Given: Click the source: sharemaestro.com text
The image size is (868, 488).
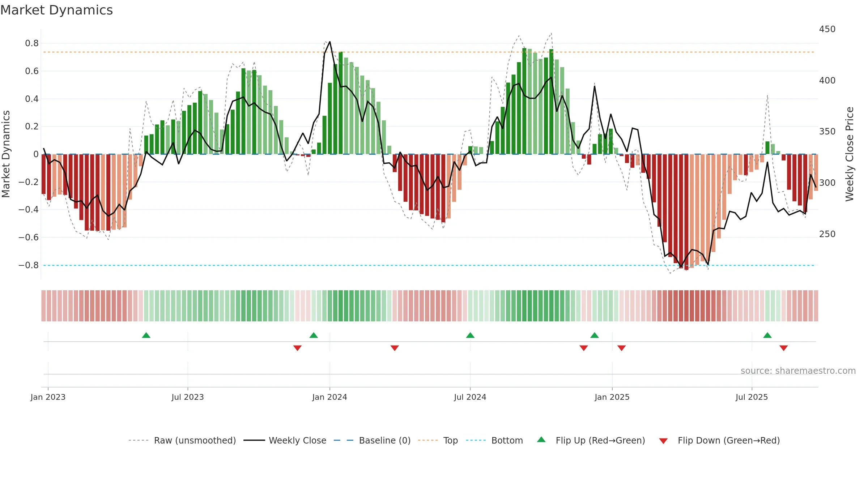Looking at the screenshot, I should tap(798, 371).
